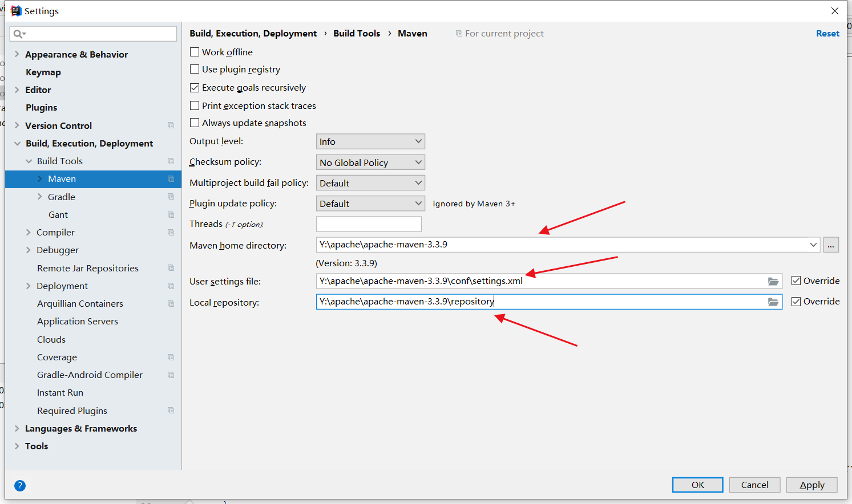The width and height of the screenshot is (852, 504).
Task: Enable Print exception stack traces
Action: [x=195, y=105]
